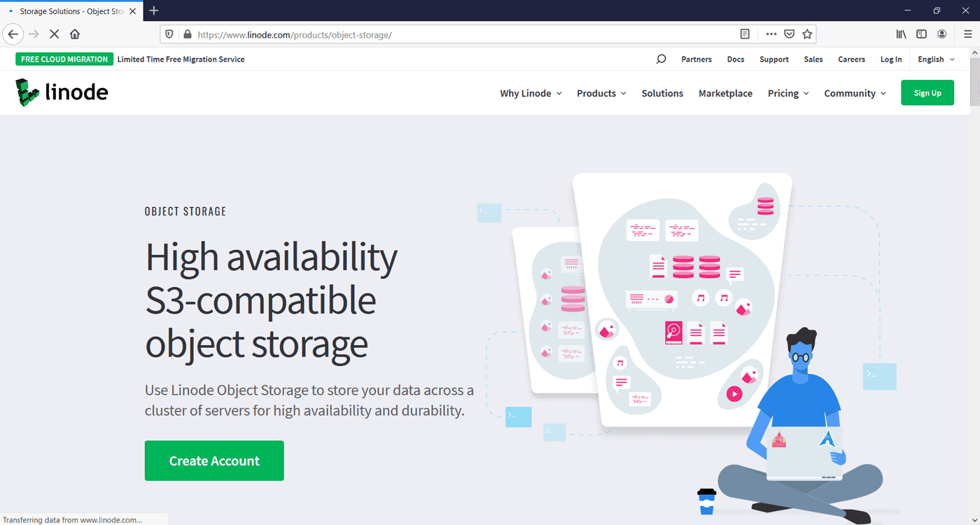Expand the Products dropdown
Viewport: 980px width, 525px height.
pos(601,93)
